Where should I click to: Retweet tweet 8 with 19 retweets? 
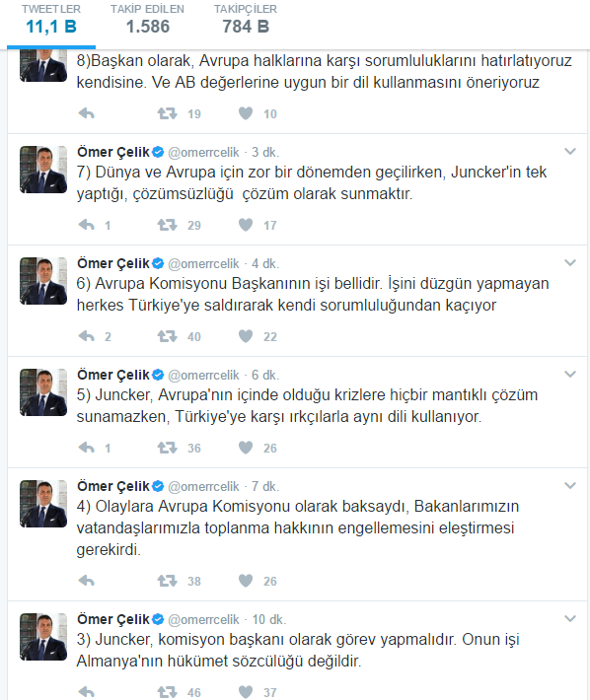167,113
